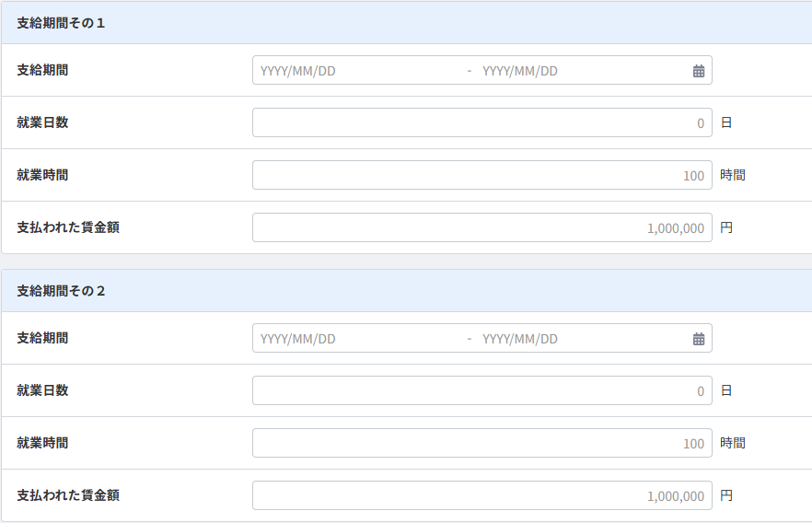Select 就業時間 input in 支給期間その１

pos(482,175)
